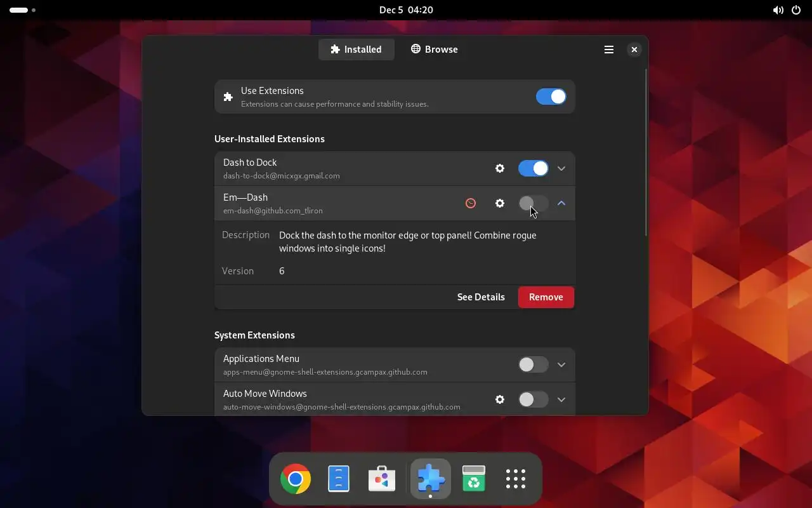Open the clock Dec 5 04:20 menu
The height and width of the screenshot is (508, 812).
[406, 10]
